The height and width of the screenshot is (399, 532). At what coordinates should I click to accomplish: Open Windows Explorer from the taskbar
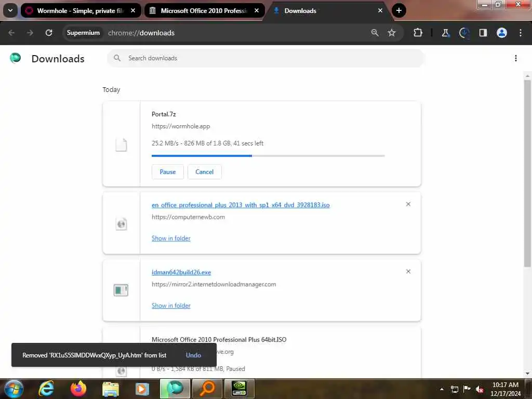pyautogui.click(x=111, y=389)
